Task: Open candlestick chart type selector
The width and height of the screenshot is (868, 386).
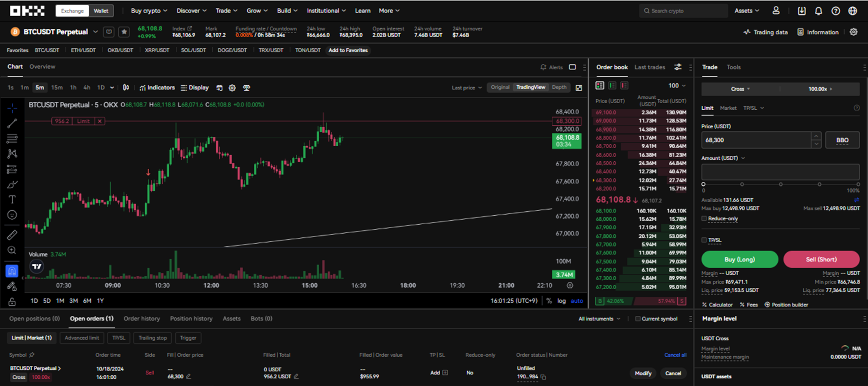Action: coord(126,87)
